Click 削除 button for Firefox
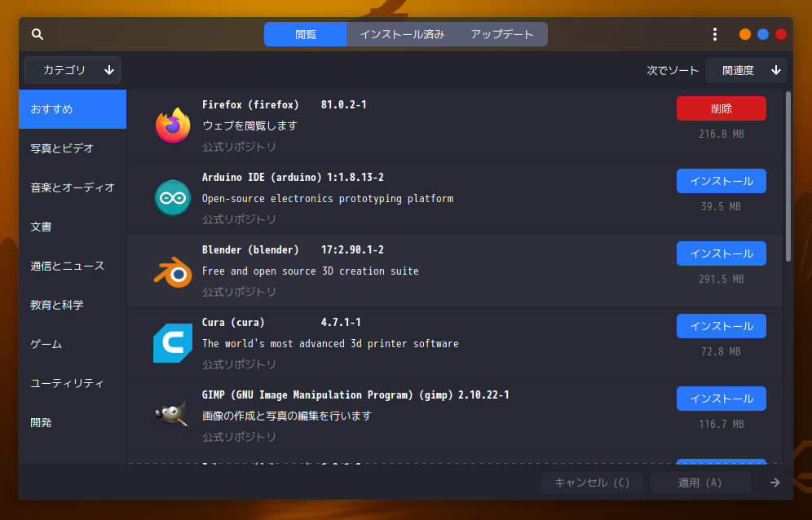 [x=721, y=108]
